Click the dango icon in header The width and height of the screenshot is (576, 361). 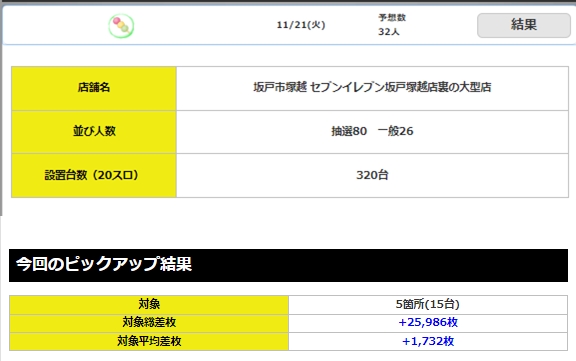121,26
